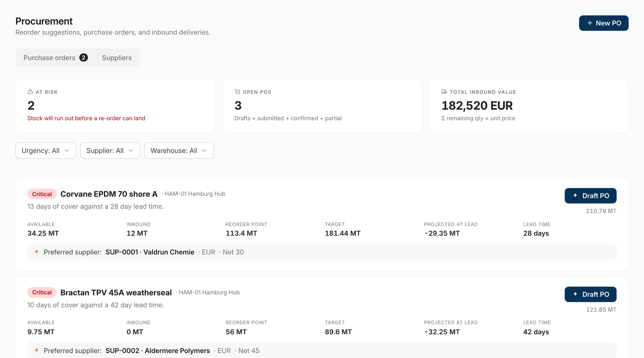Click SUP-0001 · Valdrun Chemie supplier name
Screen dimensions: 644x358
pos(150,252)
